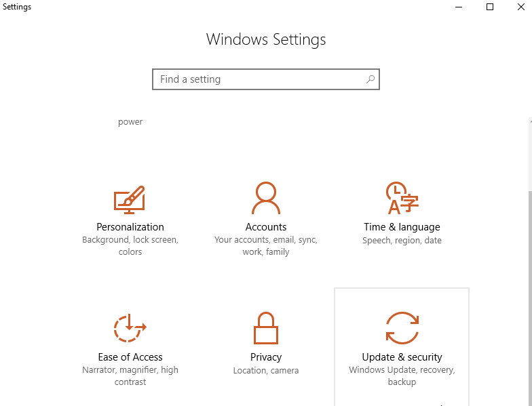This screenshot has height=406, width=532.
Task: Minimize the Settings window
Action: 459,7
